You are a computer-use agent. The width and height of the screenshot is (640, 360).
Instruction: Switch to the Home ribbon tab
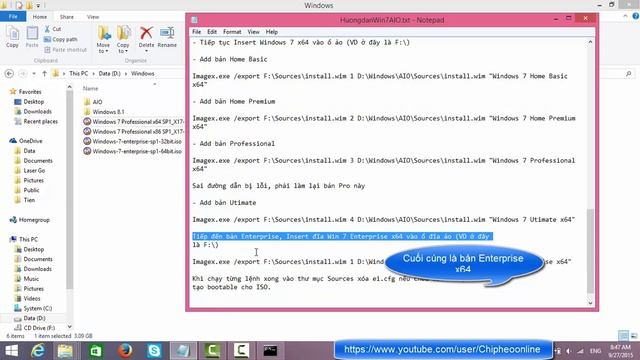coord(40,17)
